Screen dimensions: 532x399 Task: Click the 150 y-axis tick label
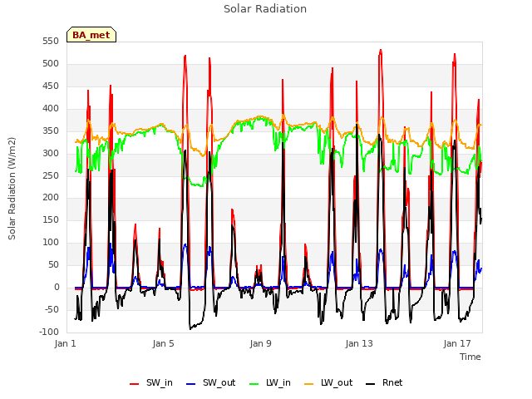[51, 220]
